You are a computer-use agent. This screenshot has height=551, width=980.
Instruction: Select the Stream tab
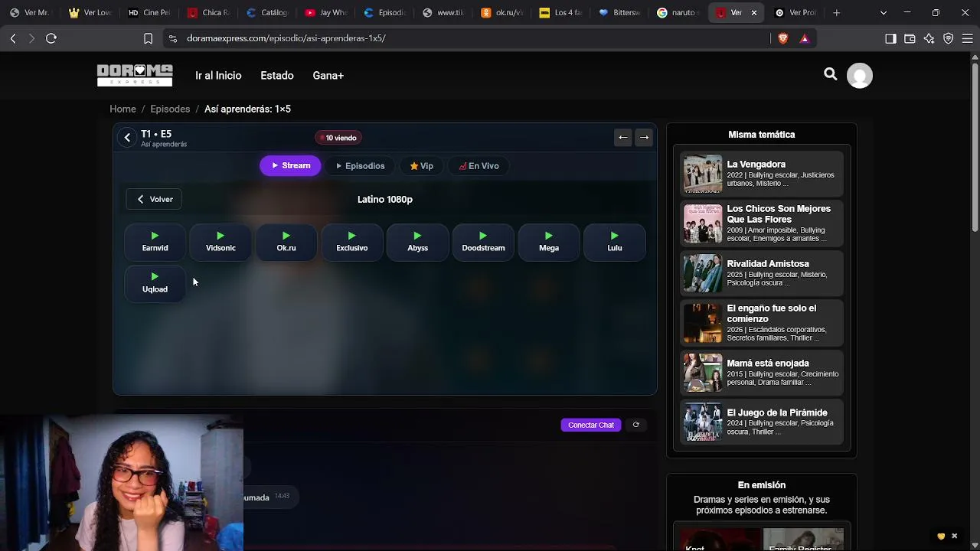(x=290, y=166)
